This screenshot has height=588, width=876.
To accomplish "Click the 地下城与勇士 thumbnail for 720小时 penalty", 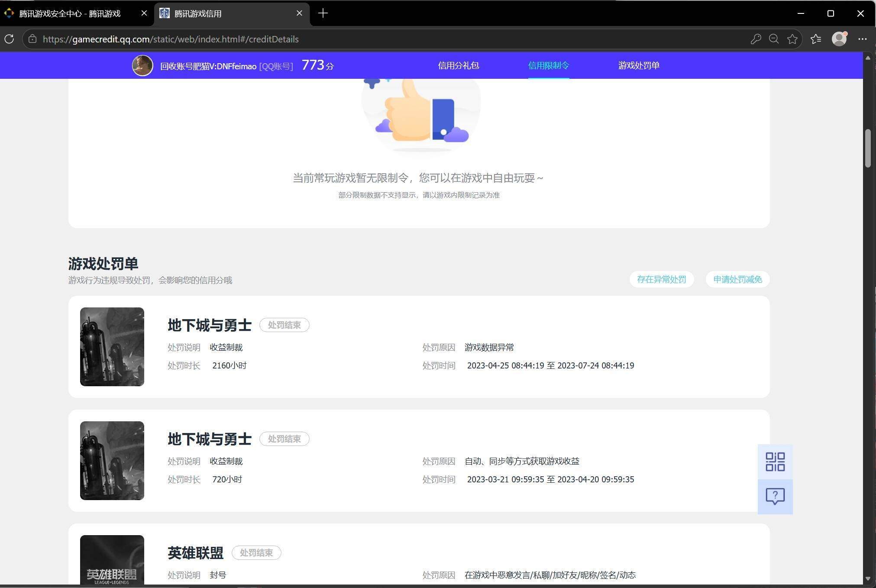I will tap(112, 461).
